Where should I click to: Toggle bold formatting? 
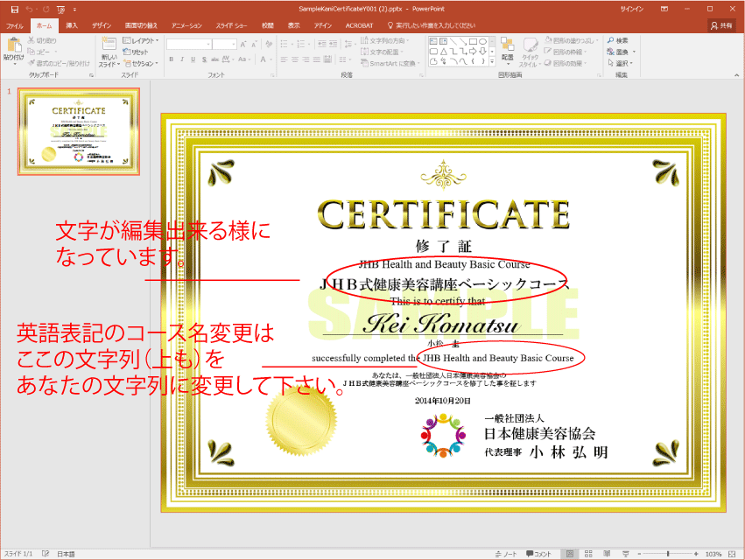[171, 59]
